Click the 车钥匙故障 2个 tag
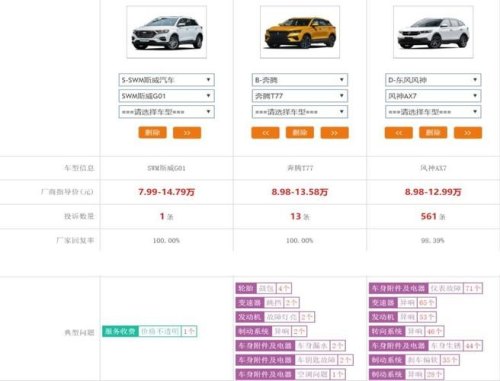This screenshot has height=381, width=500. [x=294, y=360]
